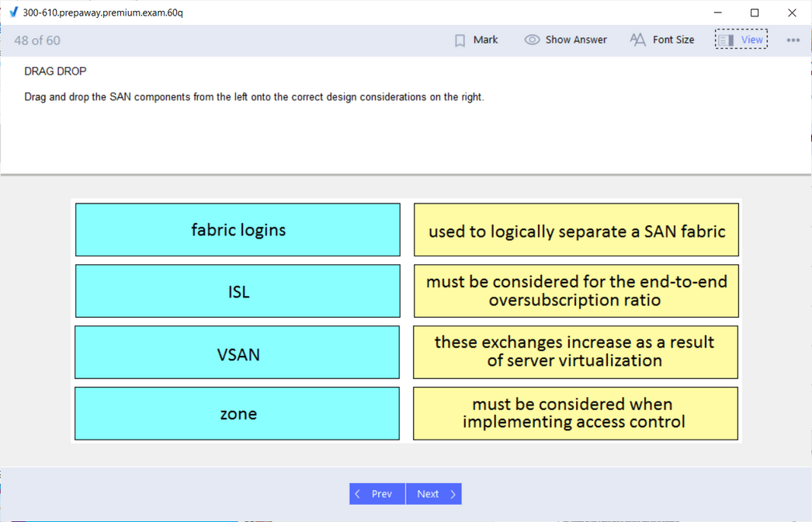Click the server virtualization exchanges target box
Viewport: 812px width, 522px height.
[576, 353]
